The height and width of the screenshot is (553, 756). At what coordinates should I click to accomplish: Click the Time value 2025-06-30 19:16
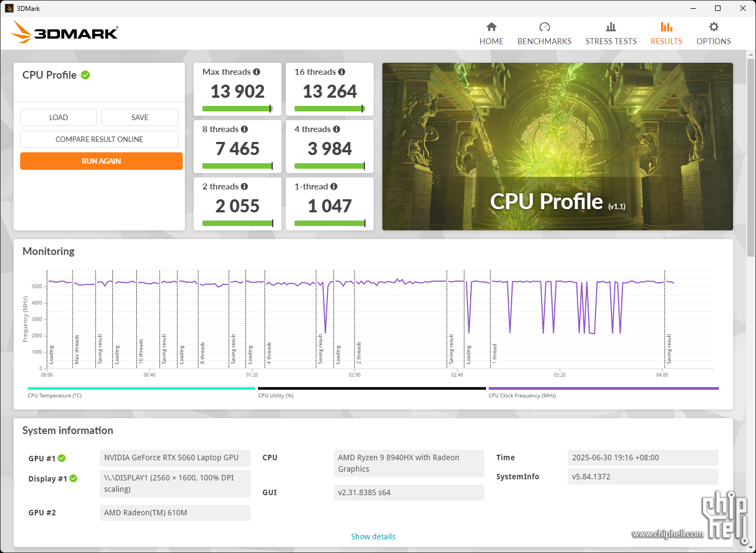[643, 457]
